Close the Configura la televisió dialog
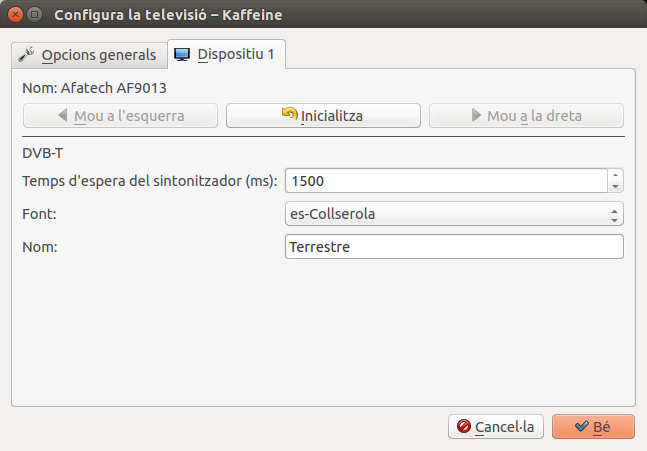 pyautogui.click(x=14, y=15)
